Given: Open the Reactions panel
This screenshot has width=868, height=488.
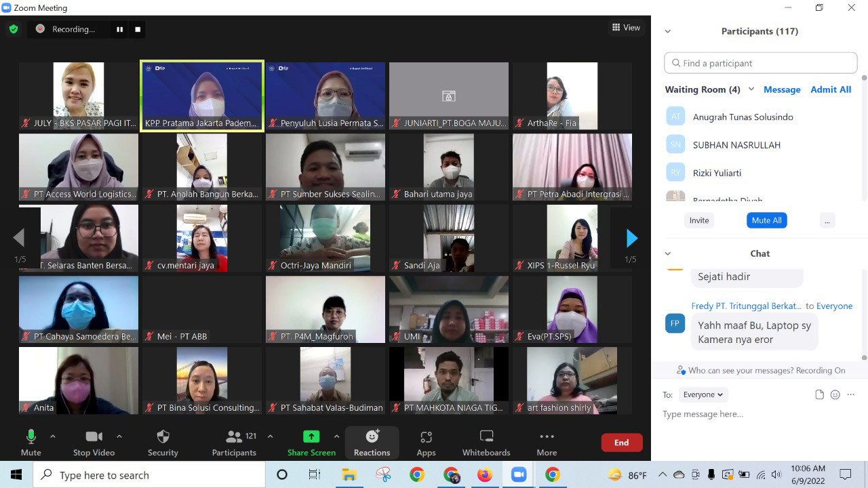Looking at the screenshot, I should tap(372, 437).
